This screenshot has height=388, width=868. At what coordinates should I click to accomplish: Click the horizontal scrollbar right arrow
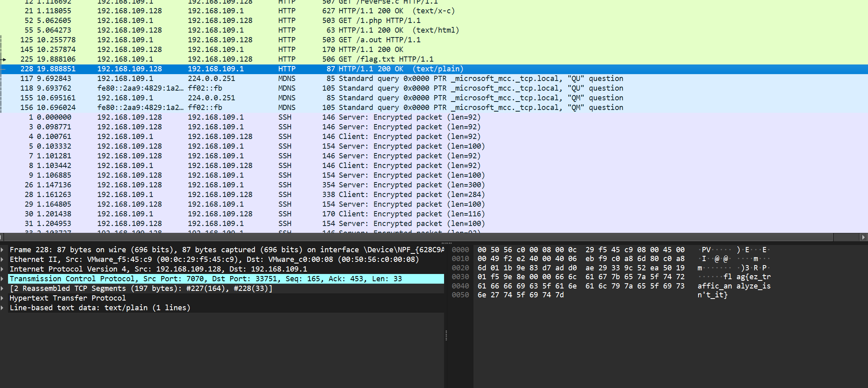click(863, 237)
